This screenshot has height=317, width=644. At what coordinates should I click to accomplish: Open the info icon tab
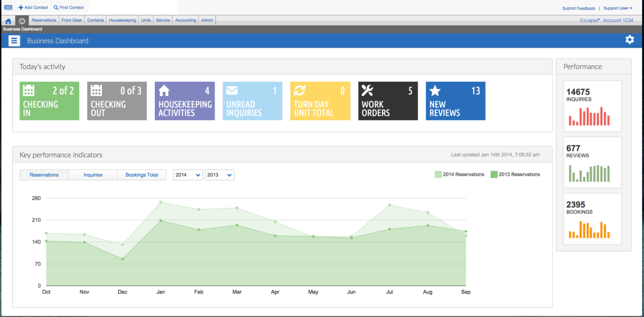(x=22, y=21)
